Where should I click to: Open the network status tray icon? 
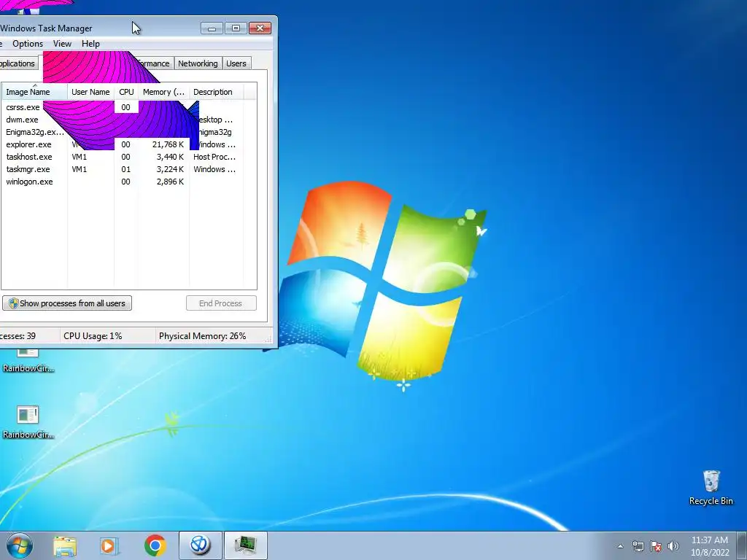click(638, 546)
